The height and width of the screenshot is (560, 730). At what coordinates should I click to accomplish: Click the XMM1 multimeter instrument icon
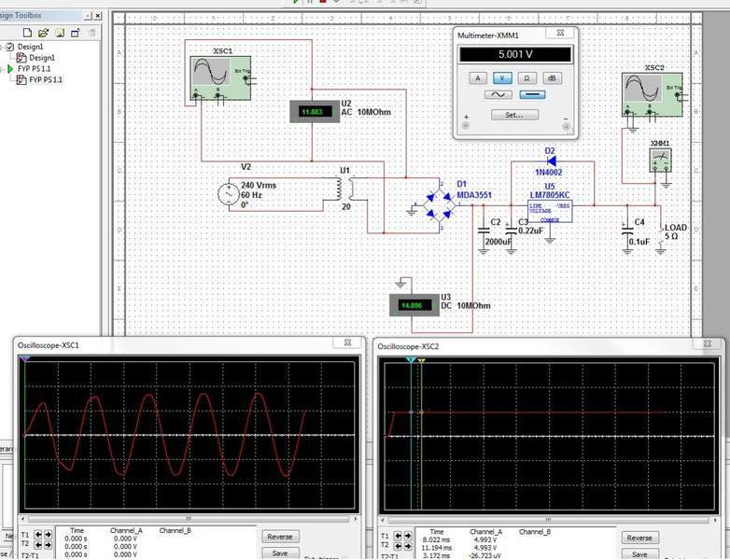click(x=664, y=162)
